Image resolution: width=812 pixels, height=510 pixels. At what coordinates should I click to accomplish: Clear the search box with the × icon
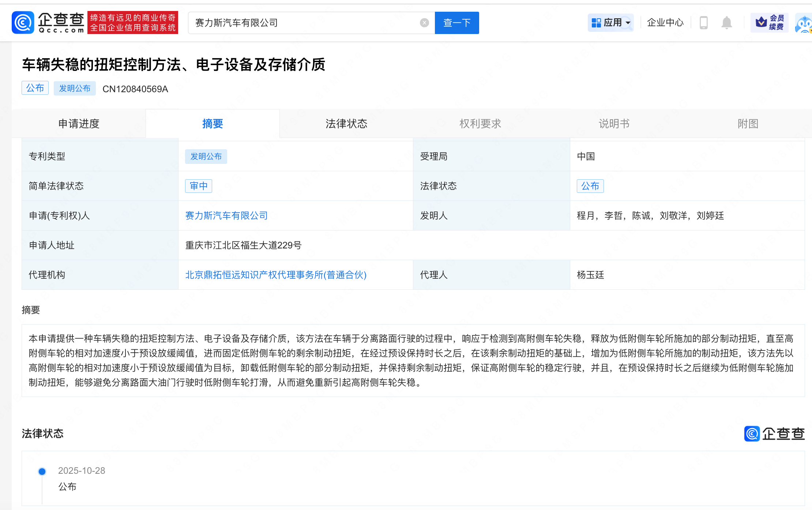424,23
